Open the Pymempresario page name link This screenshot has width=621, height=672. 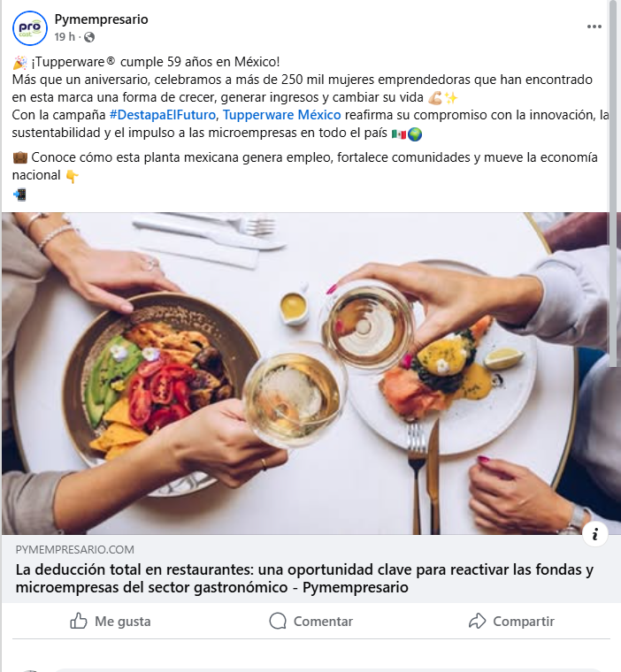pos(101,19)
